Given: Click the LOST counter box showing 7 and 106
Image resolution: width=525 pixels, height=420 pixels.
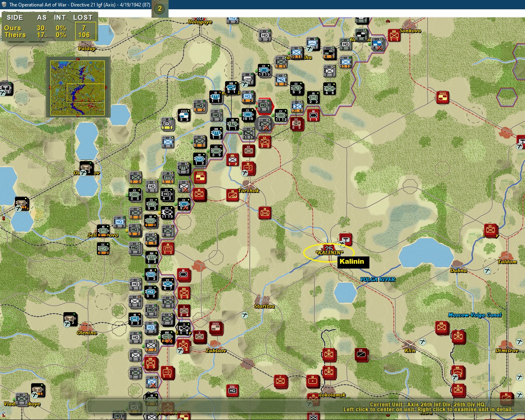Looking at the screenshot, I should (x=86, y=31).
